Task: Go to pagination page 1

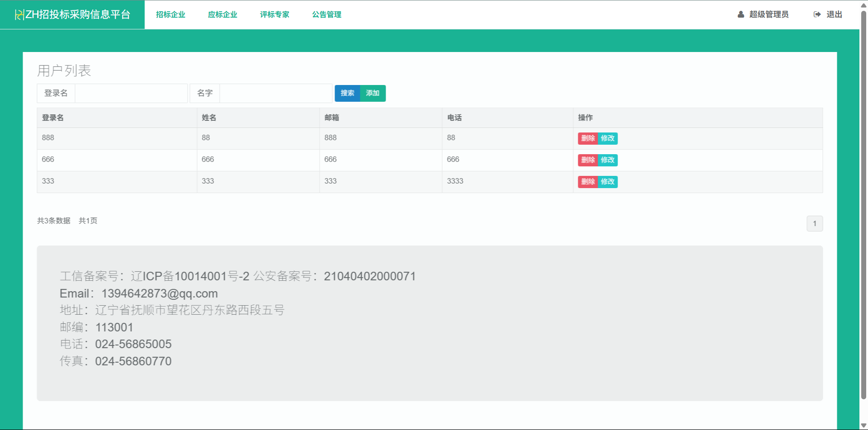Action: pyautogui.click(x=815, y=223)
